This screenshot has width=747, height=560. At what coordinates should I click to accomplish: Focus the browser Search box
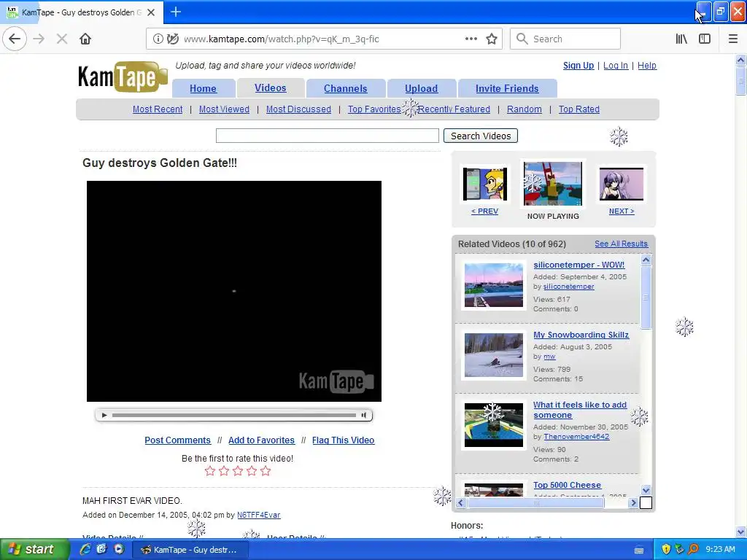[565, 39]
